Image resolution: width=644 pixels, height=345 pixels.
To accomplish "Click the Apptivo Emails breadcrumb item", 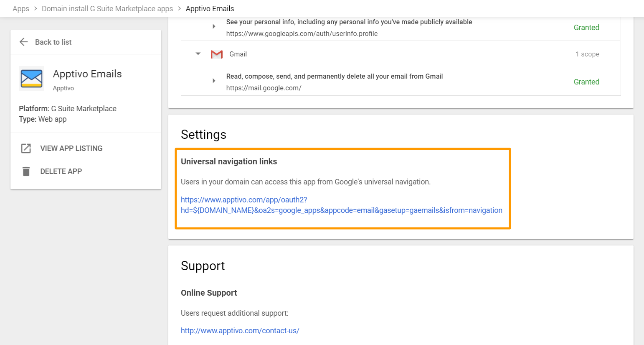I will (210, 9).
